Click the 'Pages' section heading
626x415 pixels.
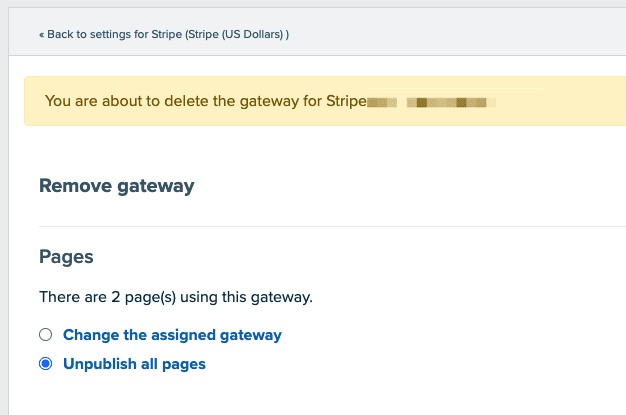tap(66, 257)
